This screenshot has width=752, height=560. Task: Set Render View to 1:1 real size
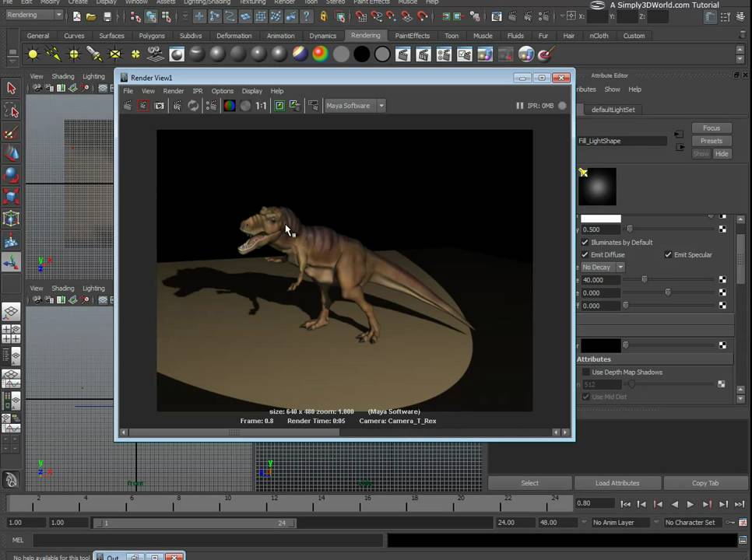click(261, 106)
